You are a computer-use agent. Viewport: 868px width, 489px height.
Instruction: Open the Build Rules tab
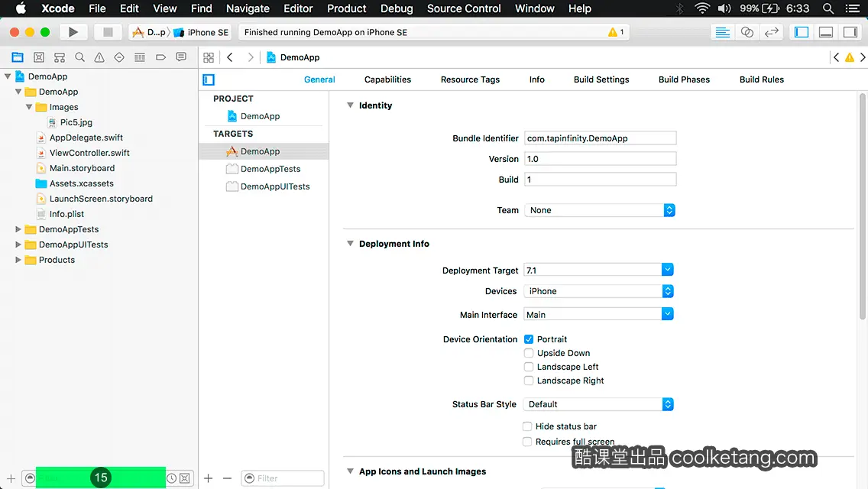click(x=762, y=79)
